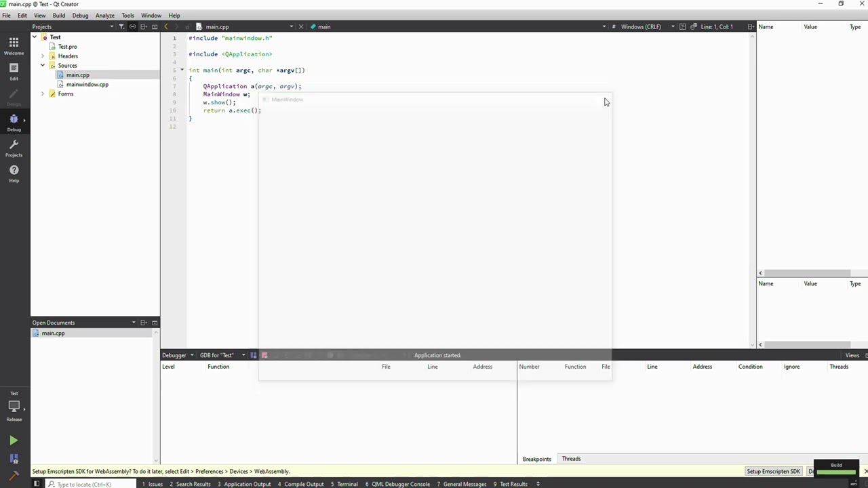Open the Tools menu
This screenshot has height=488, width=868.
pos(127,15)
